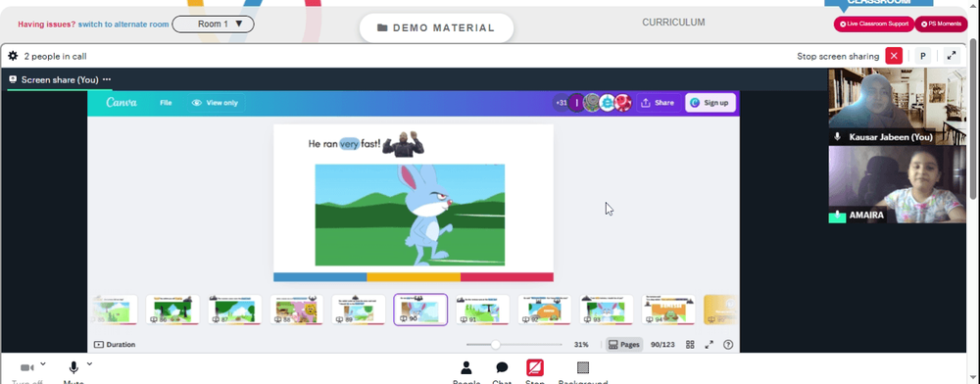Click Live Classroom Support button
Viewport: 980px width, 384px height.
[874, 24]
